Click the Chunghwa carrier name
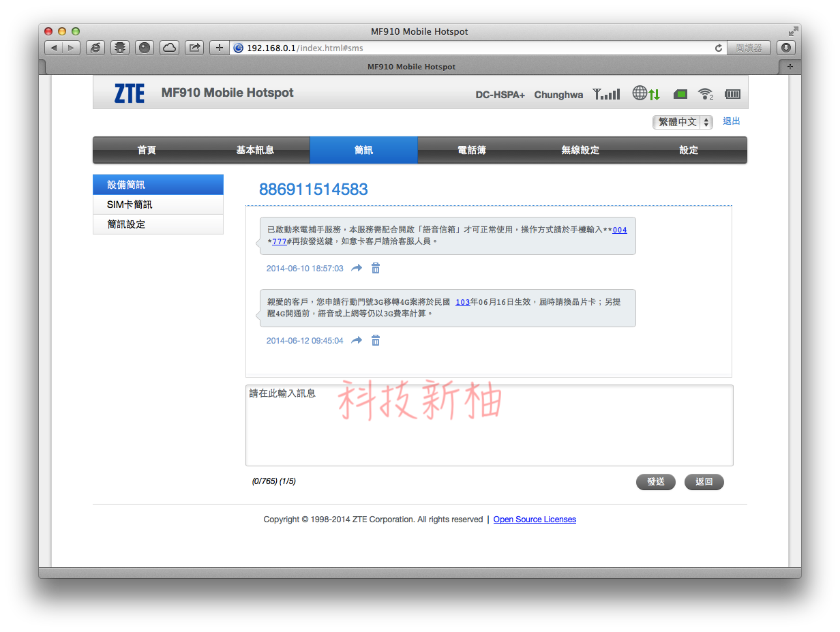This screenshot has width=840, height=632. tap(558, 95)
